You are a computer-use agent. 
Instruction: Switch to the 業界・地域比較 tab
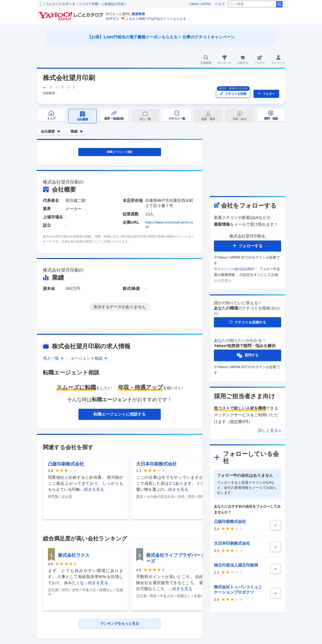point(114,115)
